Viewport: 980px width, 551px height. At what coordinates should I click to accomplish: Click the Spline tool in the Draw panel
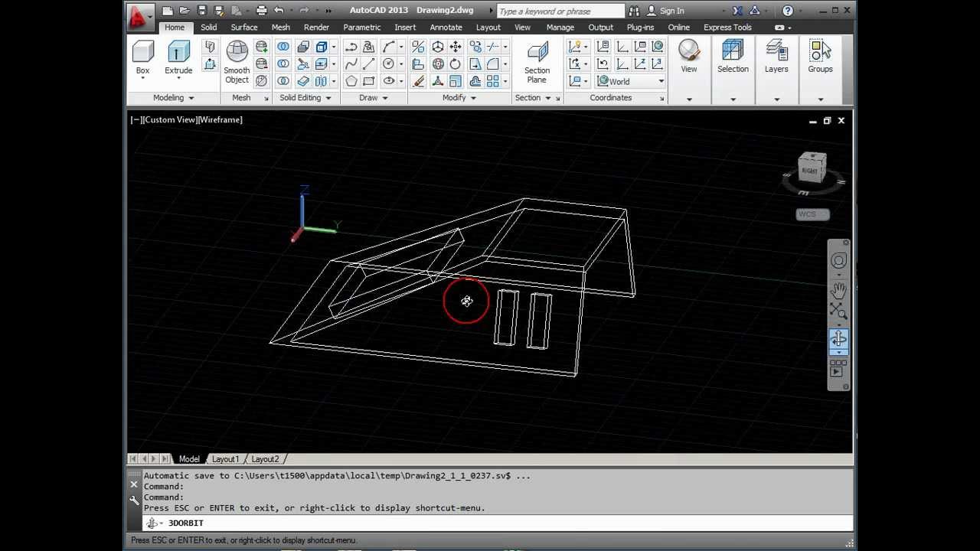351,64
